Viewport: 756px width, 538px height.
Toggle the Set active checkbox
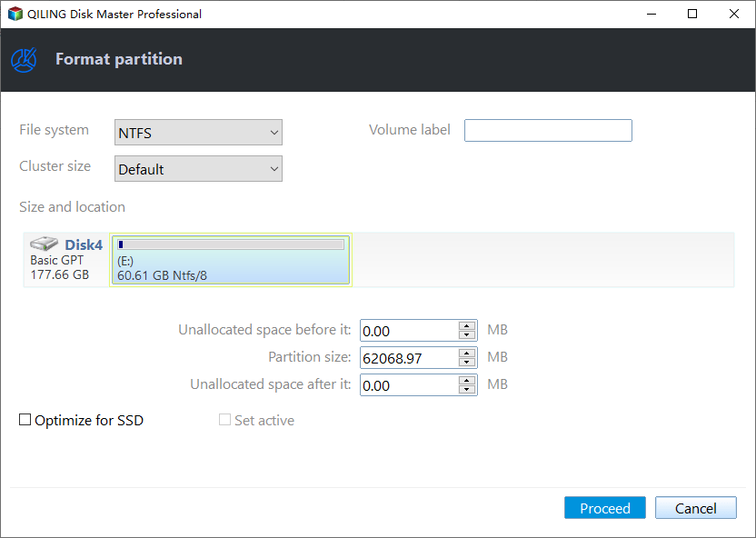tap(224, 420)
